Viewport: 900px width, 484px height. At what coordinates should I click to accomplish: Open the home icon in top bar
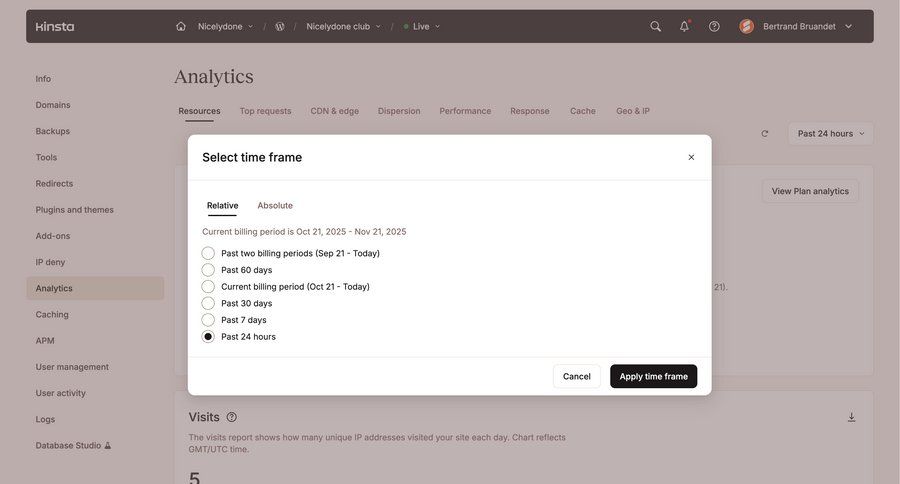181,26
